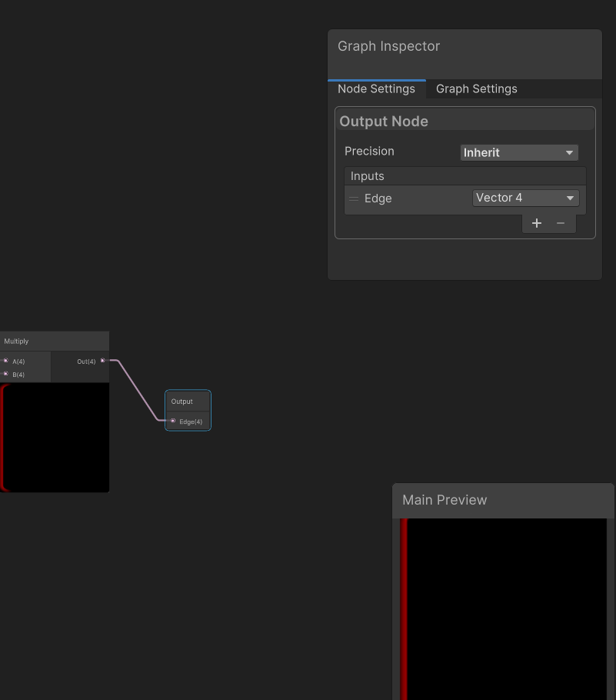Click the plus button to add an input
This screenshot has height=700, width=616.
pos(536,223)
